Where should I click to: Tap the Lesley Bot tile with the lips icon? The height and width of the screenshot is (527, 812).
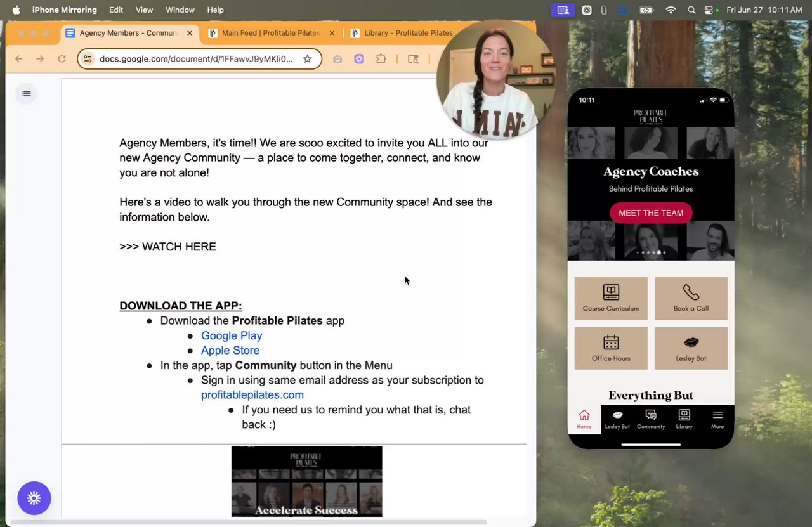691,348
